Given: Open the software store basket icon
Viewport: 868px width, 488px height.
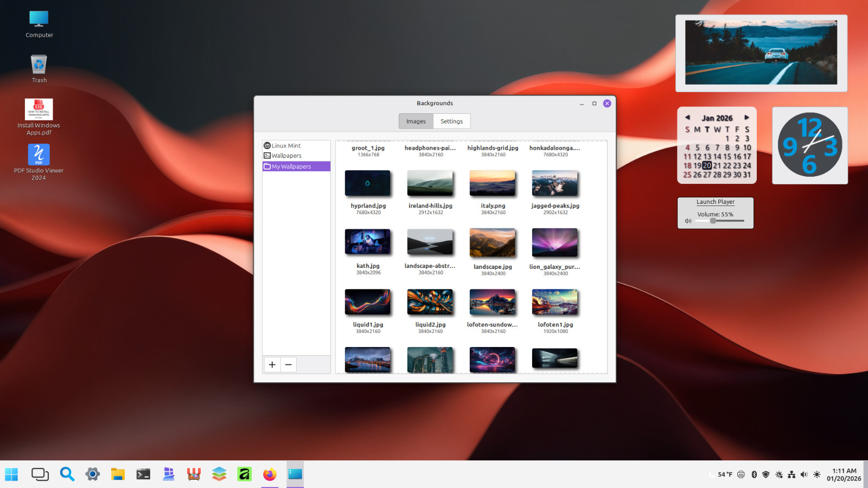Looking at the screenshot, I should pos(194,474).
